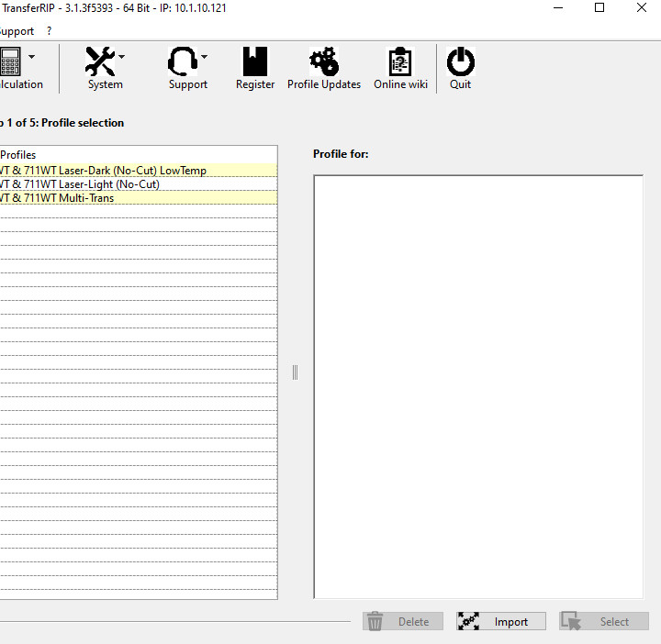Screen dimensions: 661x644
Task: Open the question mark help menu
Action: coord(50,31)
